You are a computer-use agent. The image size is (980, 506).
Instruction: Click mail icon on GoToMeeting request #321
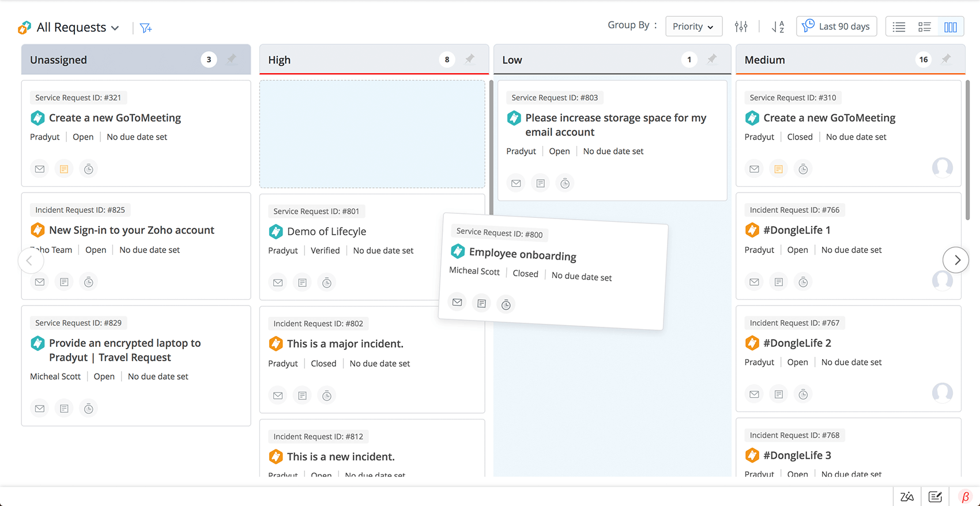(x=40, y=169)
